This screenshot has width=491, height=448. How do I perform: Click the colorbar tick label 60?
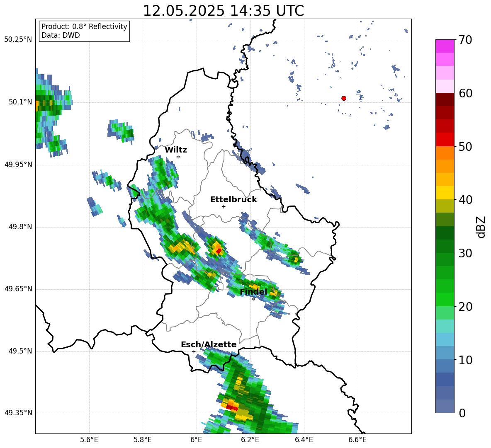[x=465, y=93]
